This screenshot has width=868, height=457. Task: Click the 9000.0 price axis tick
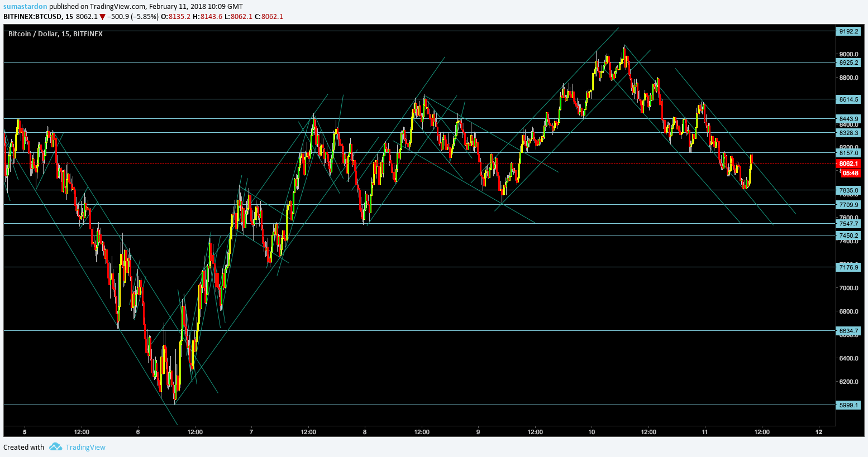pos(848,54)
